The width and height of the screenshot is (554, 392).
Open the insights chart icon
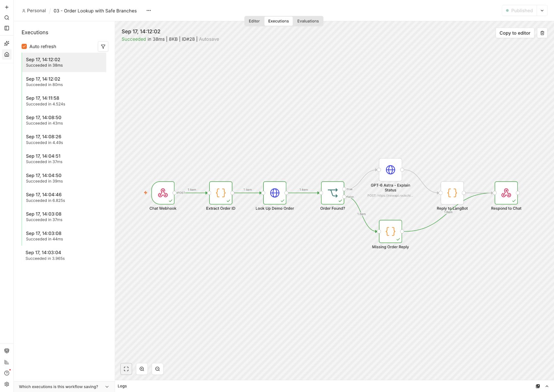pos(7,362)
